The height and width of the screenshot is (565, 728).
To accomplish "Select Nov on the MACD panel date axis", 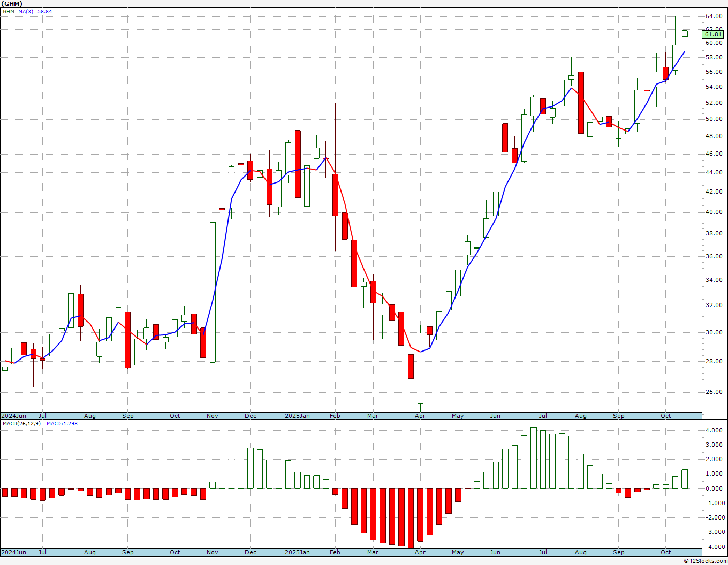I will (x=213, y=552).
